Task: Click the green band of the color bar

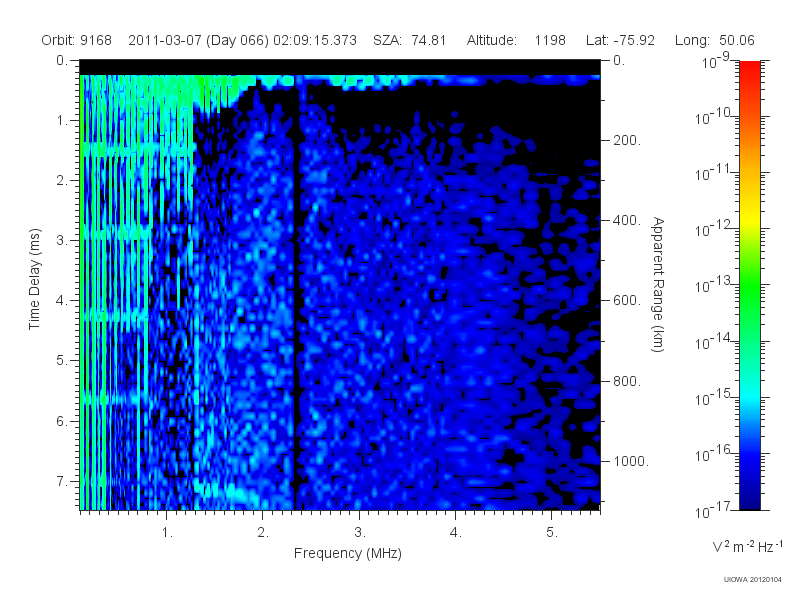Action: pyautogui.click(x=750, y=286)
